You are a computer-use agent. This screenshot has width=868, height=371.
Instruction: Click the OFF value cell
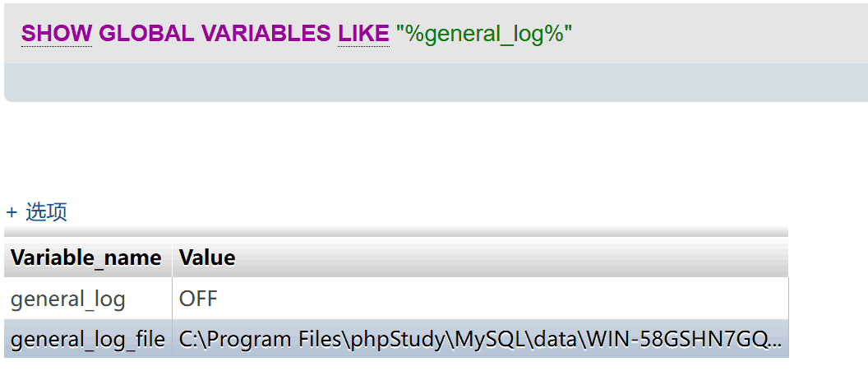[198, 299]
